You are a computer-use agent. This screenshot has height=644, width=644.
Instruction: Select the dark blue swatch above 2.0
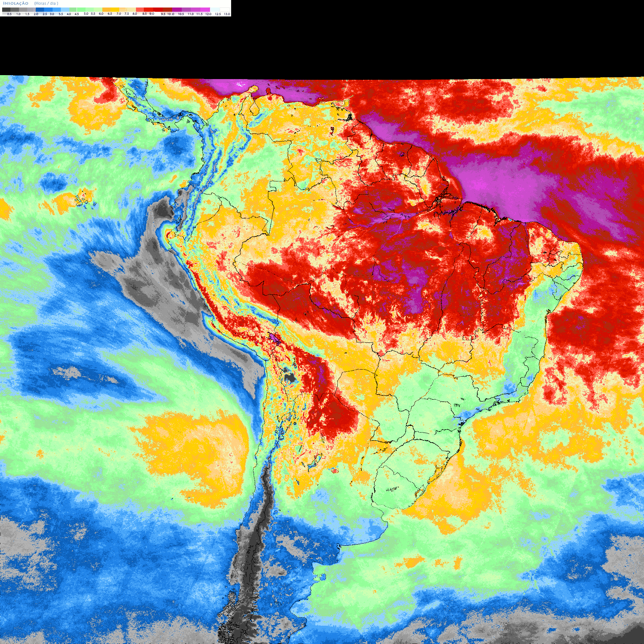[40, 10]
